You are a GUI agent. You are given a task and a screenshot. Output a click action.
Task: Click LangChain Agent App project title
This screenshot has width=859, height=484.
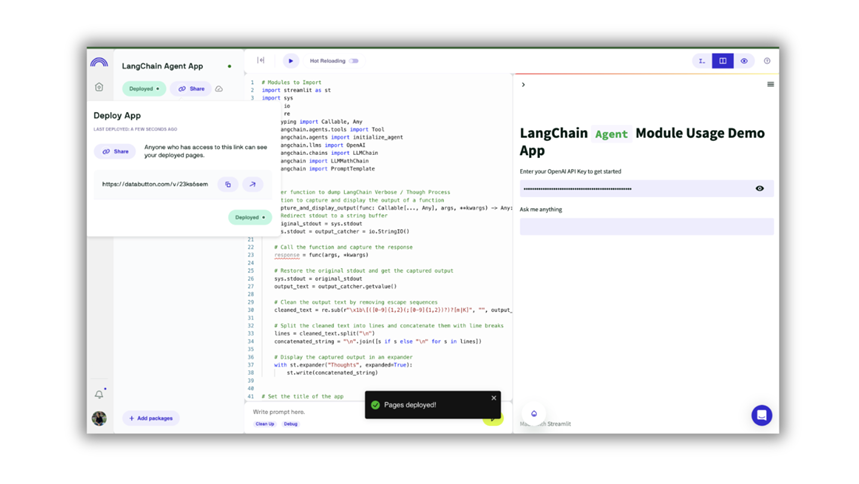point(162,66)
